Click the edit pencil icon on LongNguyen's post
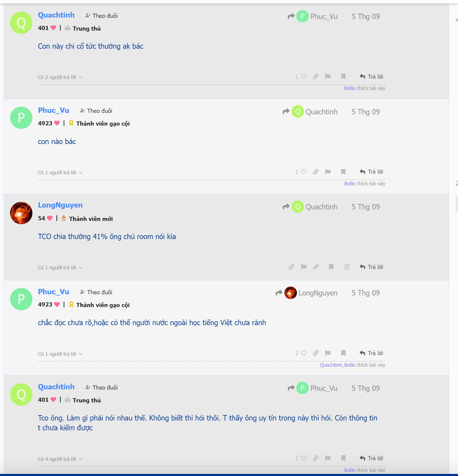This screenshot has width=458, height=476. (316, 267)
